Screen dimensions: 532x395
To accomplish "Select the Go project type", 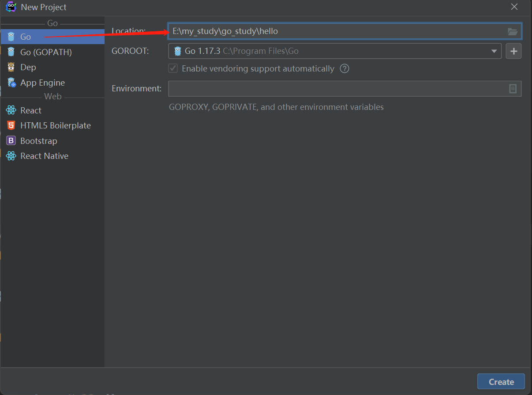I will [52, 37].
